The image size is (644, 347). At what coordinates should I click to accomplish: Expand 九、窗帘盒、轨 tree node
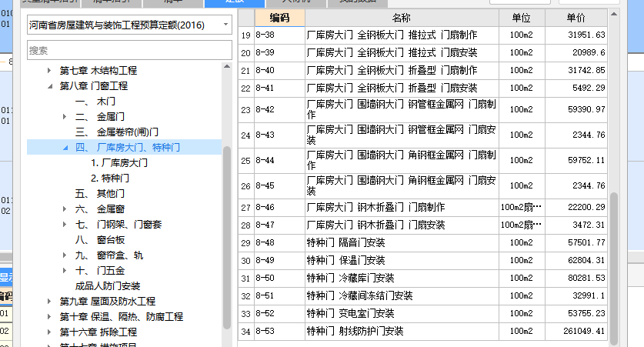65,255
